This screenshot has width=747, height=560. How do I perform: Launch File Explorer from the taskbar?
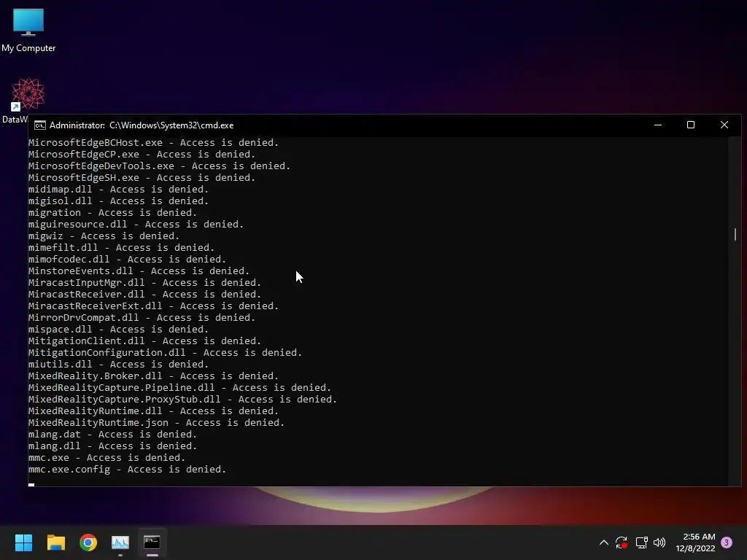pyautogui.click(x=55, y=542)
